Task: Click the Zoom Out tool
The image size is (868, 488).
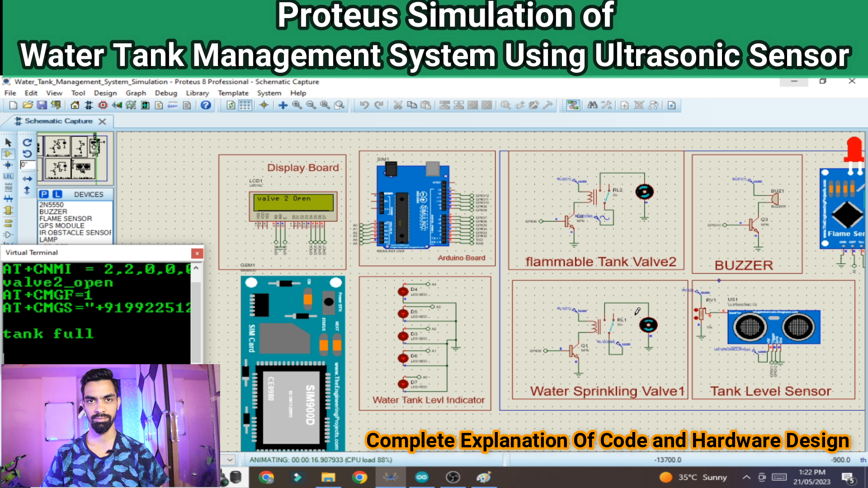Action: [x=311, y=105]
